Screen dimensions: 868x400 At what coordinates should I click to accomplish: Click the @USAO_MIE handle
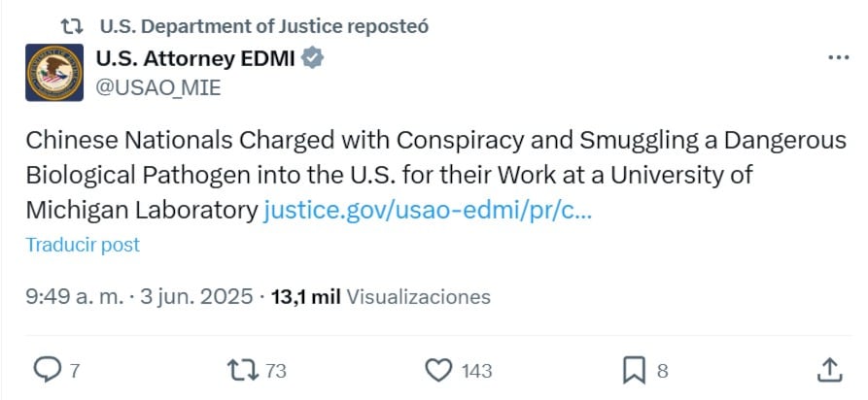pyautogui.click(x=158, y=87)
